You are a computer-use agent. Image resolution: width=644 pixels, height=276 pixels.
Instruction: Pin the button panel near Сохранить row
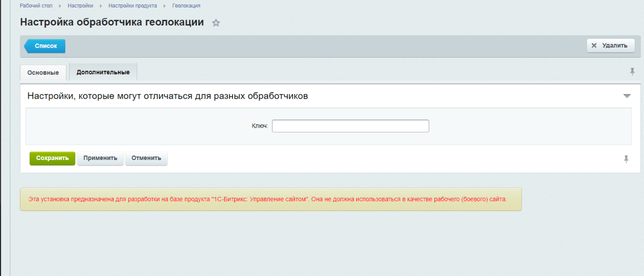(x=626, y=159)
